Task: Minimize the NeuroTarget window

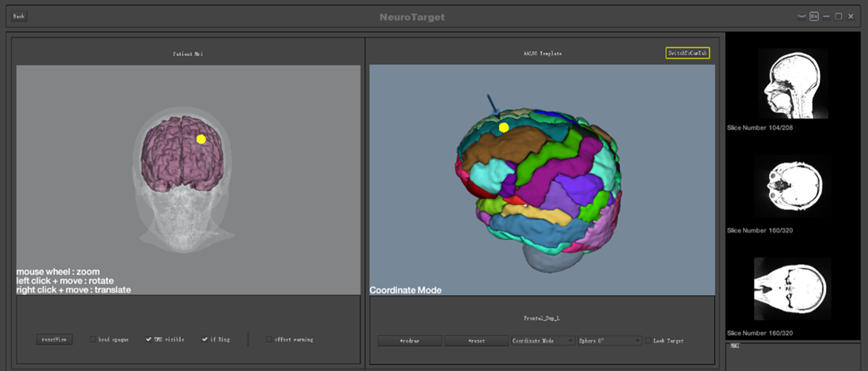Action: (x=827, y=16)
